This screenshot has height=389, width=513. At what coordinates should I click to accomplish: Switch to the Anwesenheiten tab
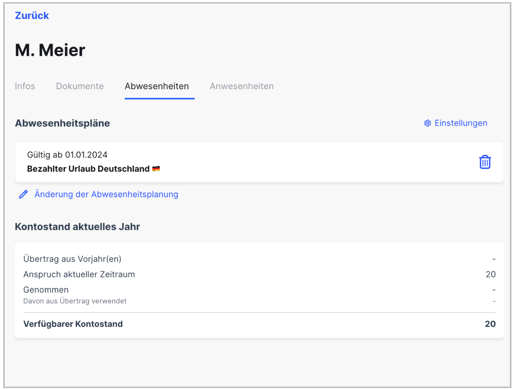click(242, 86)
